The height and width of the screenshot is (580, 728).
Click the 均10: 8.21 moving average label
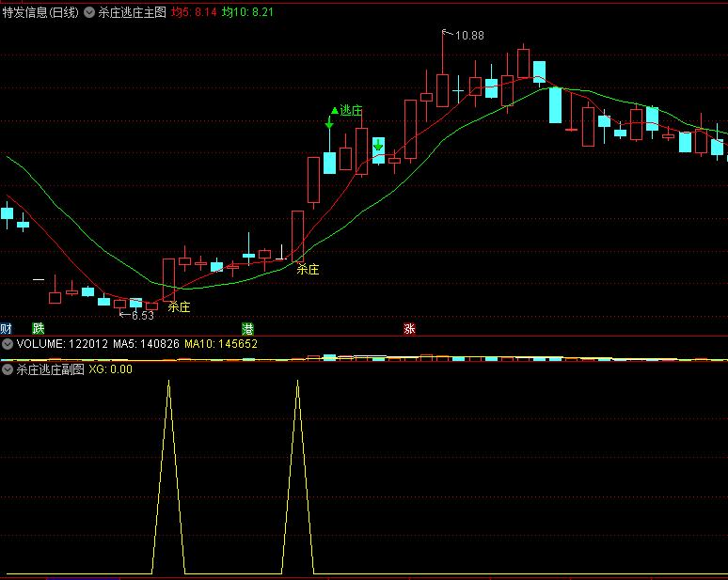pos(247,12)
